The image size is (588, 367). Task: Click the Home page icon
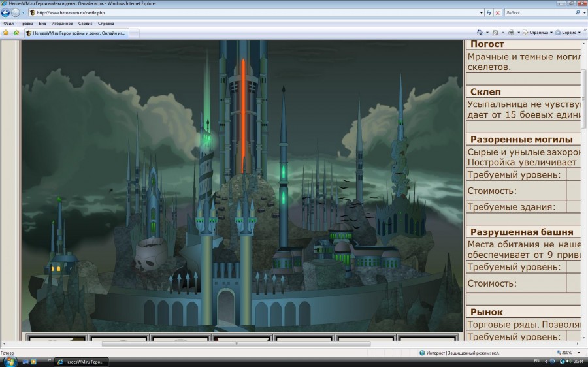coord(480,33)
